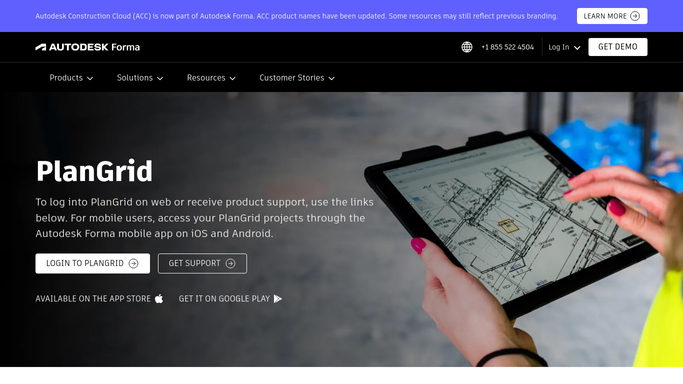Click arrow icon in Login to PlanGrid button
Image resolution: width=683 pixels, height=384 pixels.
[x=134, y=263]
